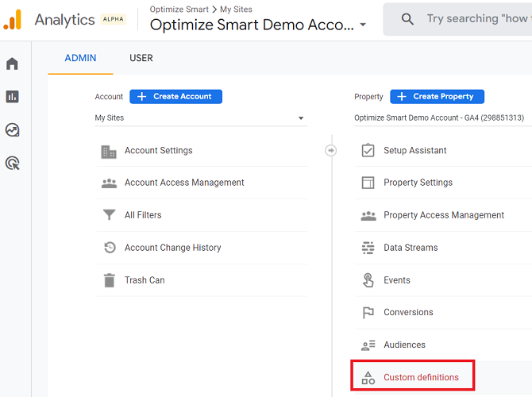Open Reports icon in left sidebar
Screen dimensions: 532x397
pyautogui.click(x=12, y=97)
